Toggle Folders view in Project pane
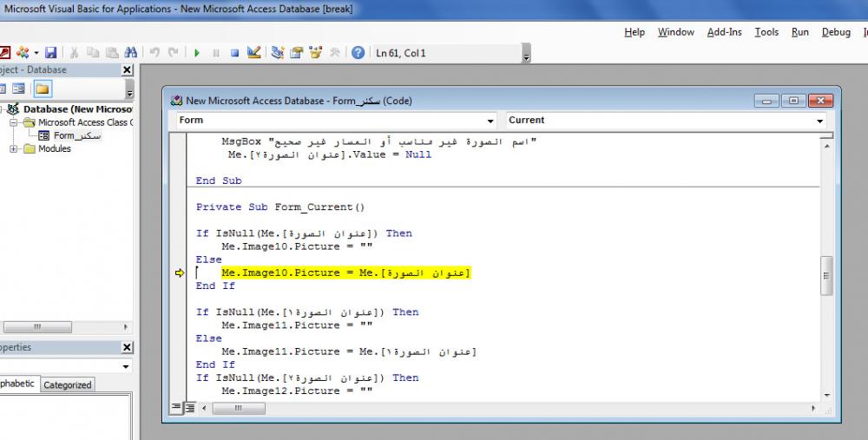Image resolution: width=868 pixels, height=440 pixels. (43, 89)
